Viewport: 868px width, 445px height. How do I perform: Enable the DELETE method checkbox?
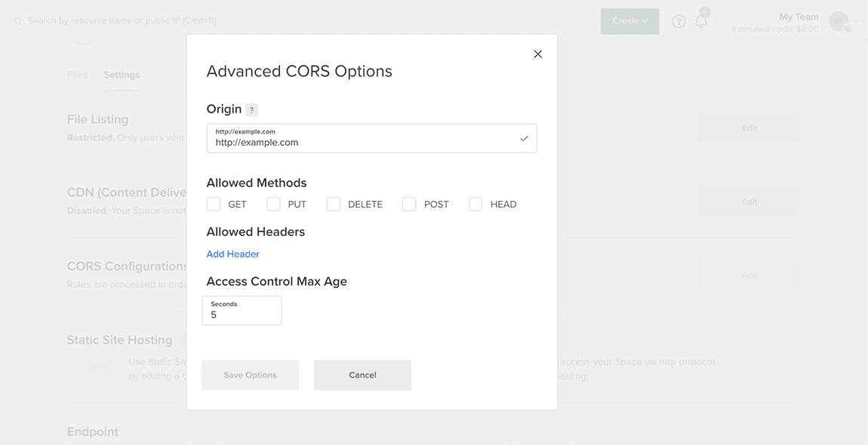[334, 204]
